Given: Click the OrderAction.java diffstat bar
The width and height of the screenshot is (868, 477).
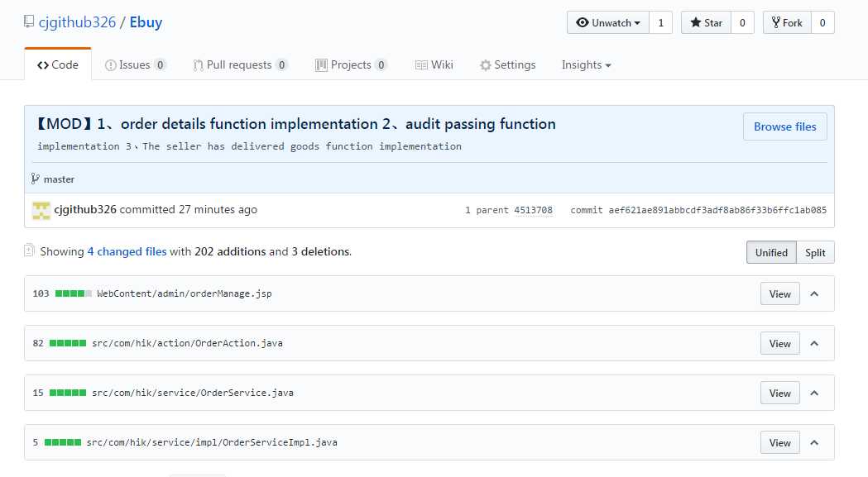Looking at the screenshot, I should coord(68,343).
